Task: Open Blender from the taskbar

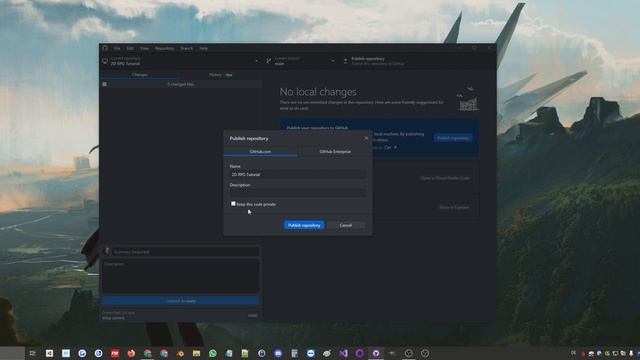Action: pos(180,353)
